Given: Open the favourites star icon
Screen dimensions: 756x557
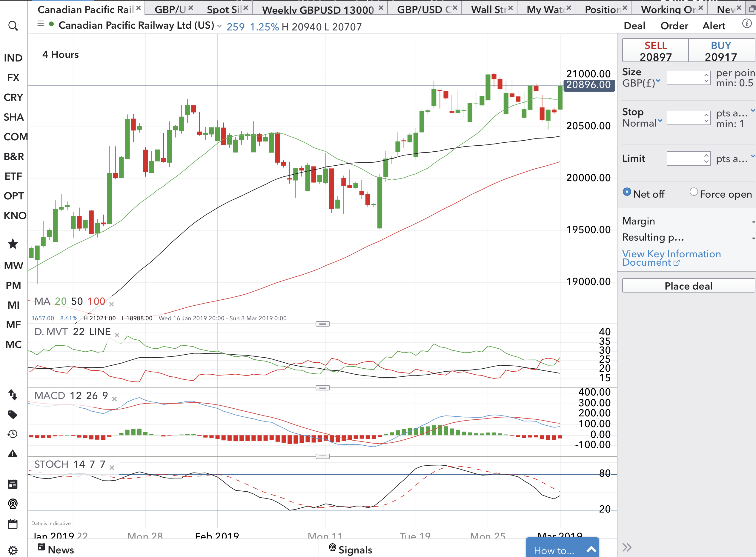Looking at the screenshot, I should (x=13, y=244).
